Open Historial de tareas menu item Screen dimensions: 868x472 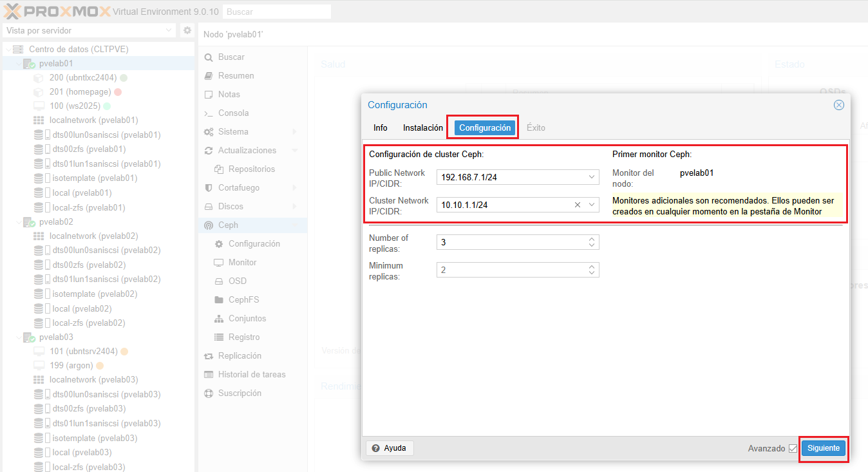coord(252,375)
